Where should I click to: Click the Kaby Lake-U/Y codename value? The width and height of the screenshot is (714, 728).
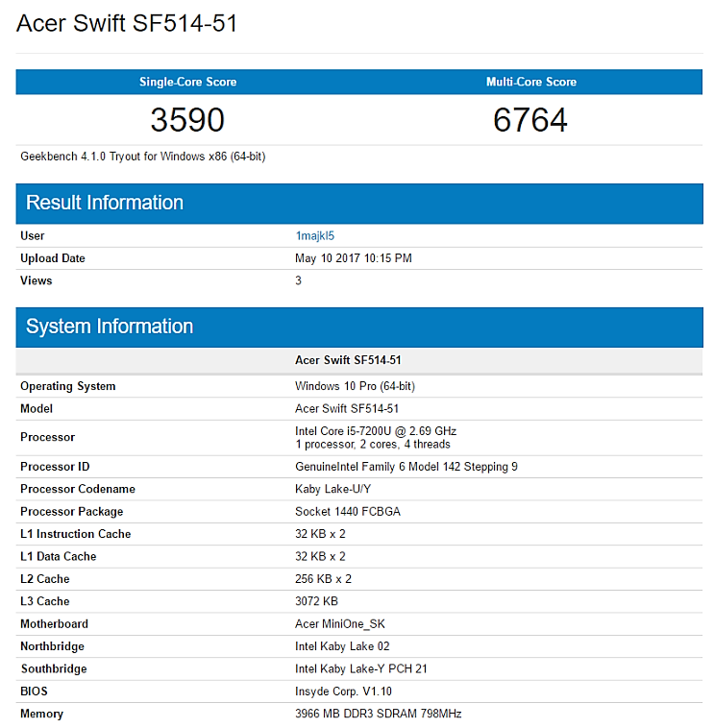point(333,489)
